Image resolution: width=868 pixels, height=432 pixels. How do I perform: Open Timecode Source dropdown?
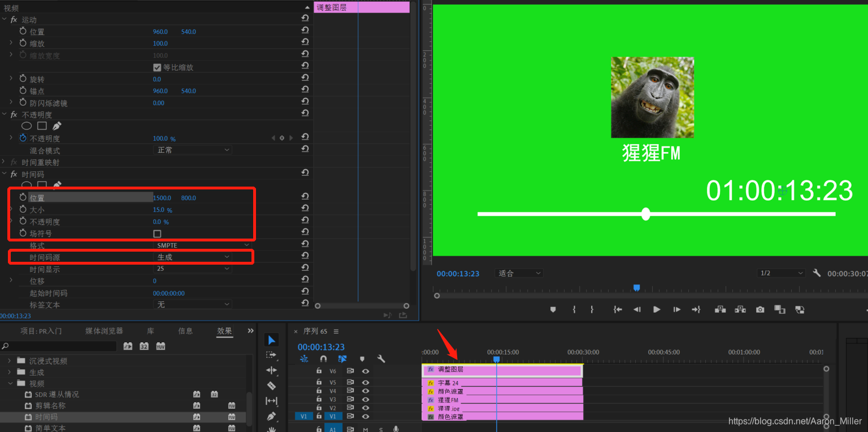coord(192,257)
